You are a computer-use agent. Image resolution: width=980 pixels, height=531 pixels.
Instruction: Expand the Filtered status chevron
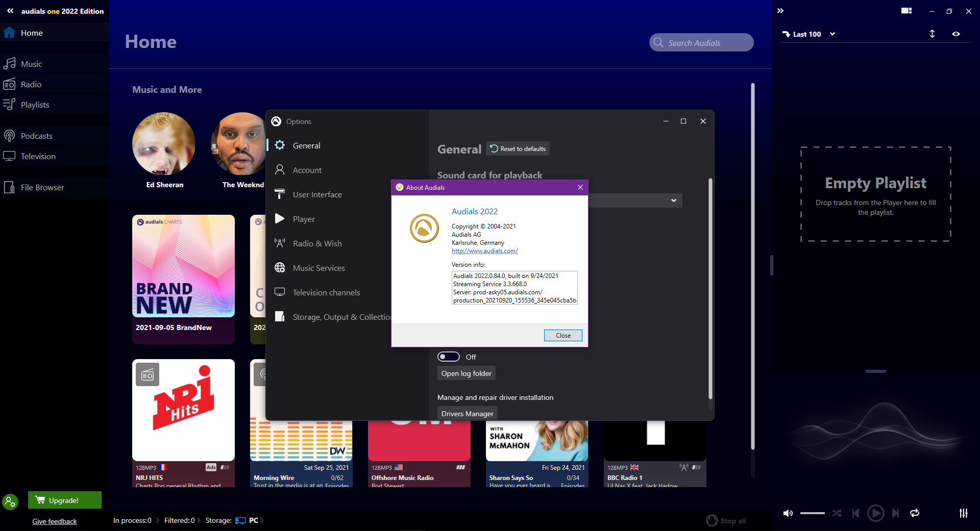[x=199, y=520]
